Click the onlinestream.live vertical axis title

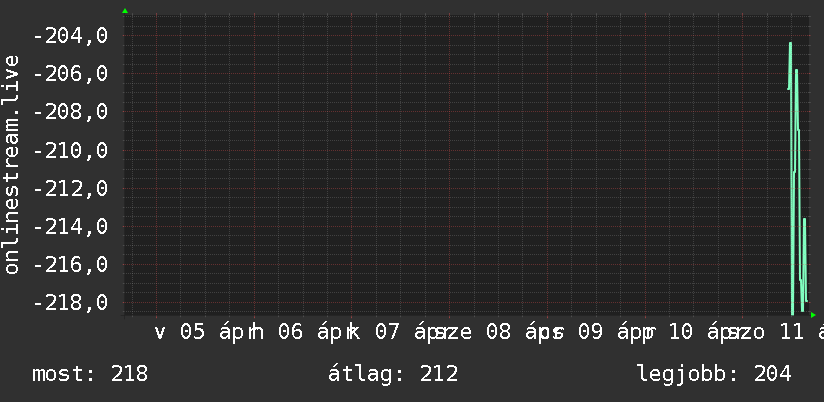tap(12, 165)
